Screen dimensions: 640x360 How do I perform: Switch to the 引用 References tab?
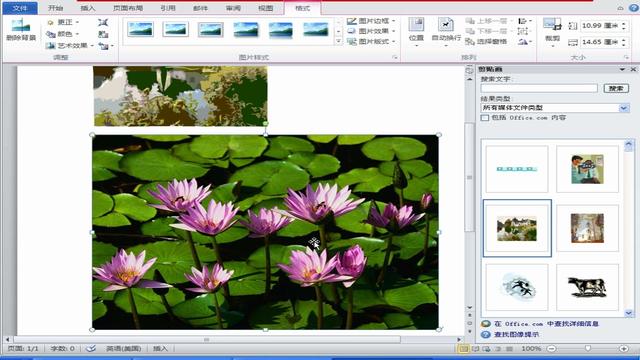168,8
